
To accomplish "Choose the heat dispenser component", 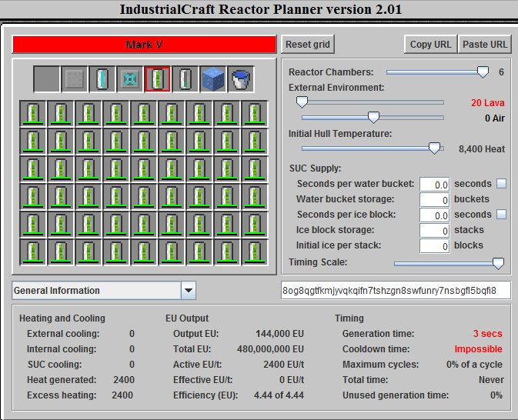I will pyautogui.click(x=129, y=79).
